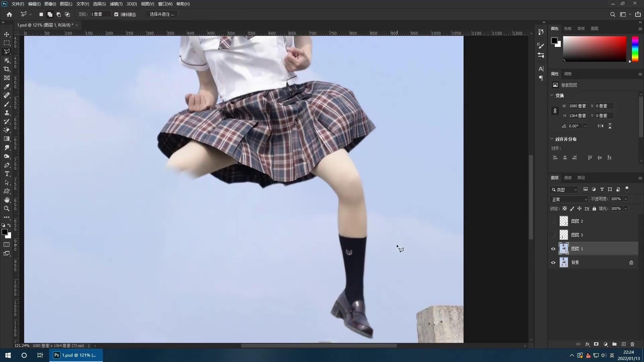The image size is (644, 362).
Task: Toggle link width and height constraint
Action: coord(555,111)
